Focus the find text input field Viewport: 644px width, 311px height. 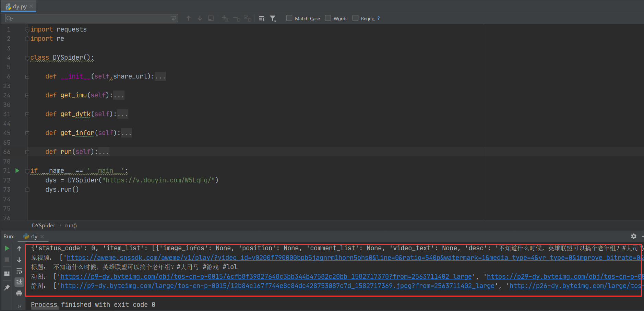click(x=92, y=18)
